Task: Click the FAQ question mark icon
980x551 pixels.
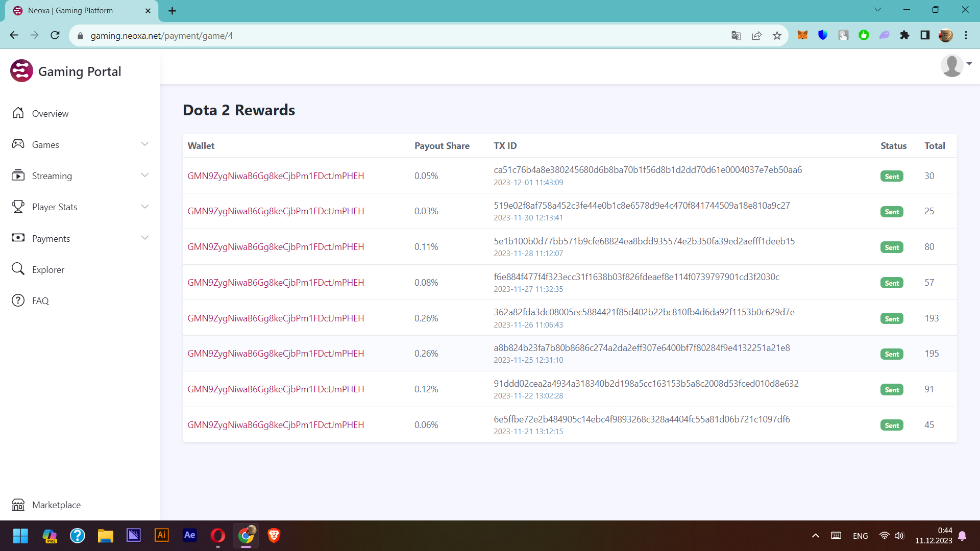Action: (18, 300)
